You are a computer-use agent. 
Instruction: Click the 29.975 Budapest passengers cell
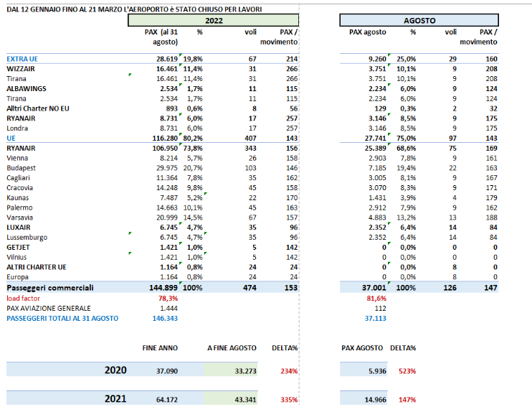click(167, 168)
